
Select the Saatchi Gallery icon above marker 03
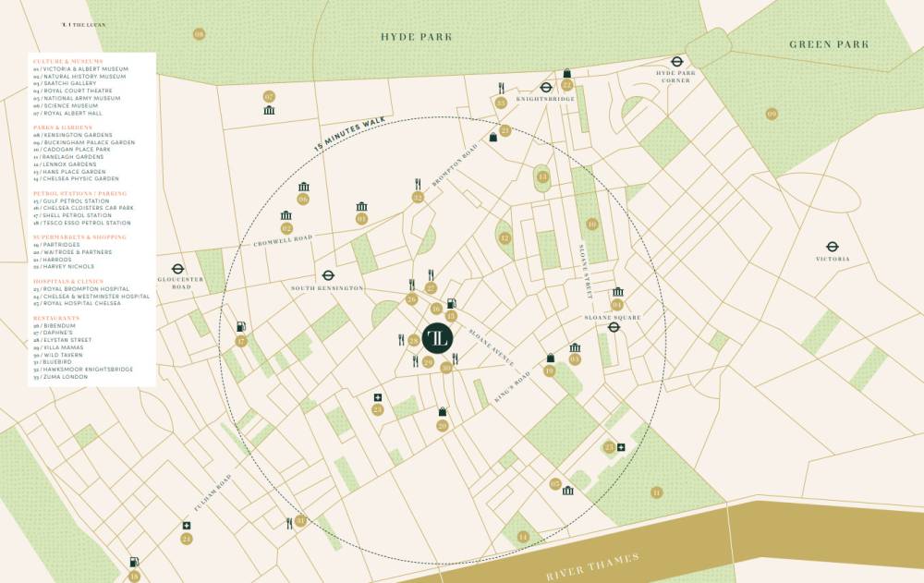[575, 347]
